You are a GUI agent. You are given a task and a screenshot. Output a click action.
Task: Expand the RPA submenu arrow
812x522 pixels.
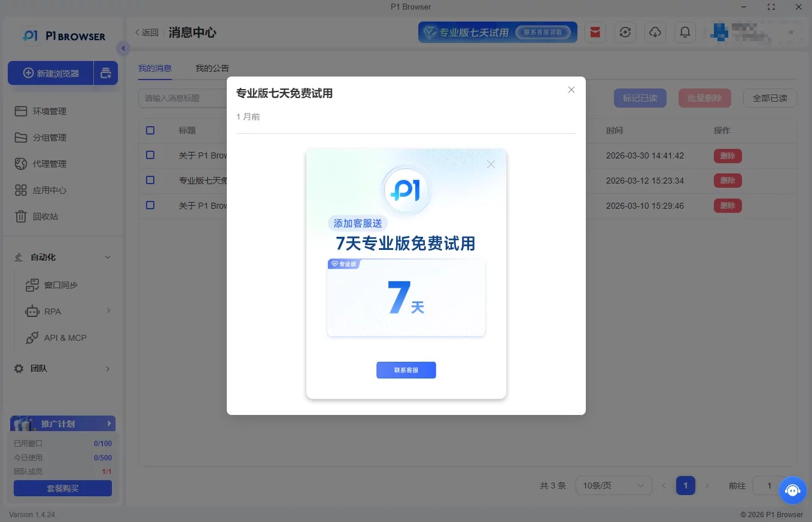[108, 310]
